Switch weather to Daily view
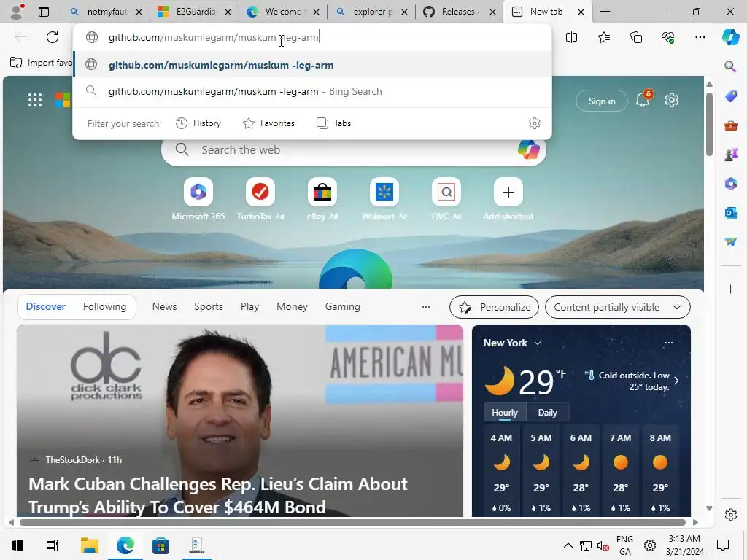 click(547, 413)
